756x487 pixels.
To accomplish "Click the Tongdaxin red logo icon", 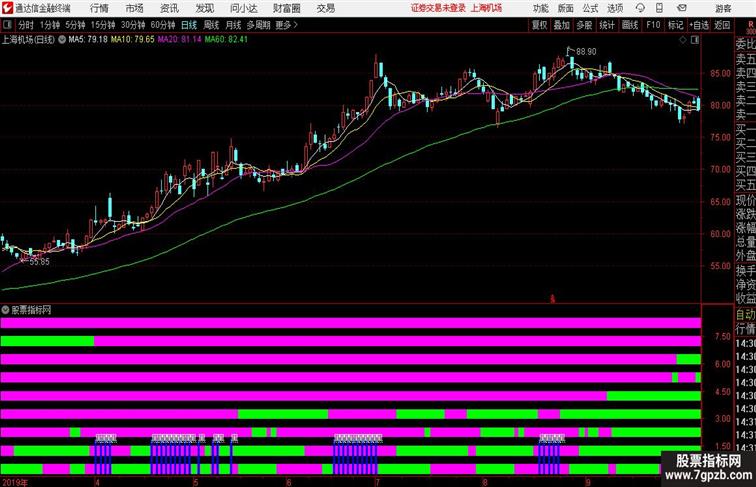I will click(x=7, y=8).
